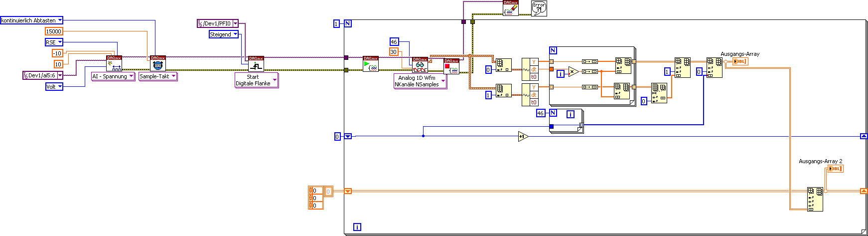Click the constant 1 wired to outer loop N
The height and width of the screenshot is (236, 868).
point(336,23)
